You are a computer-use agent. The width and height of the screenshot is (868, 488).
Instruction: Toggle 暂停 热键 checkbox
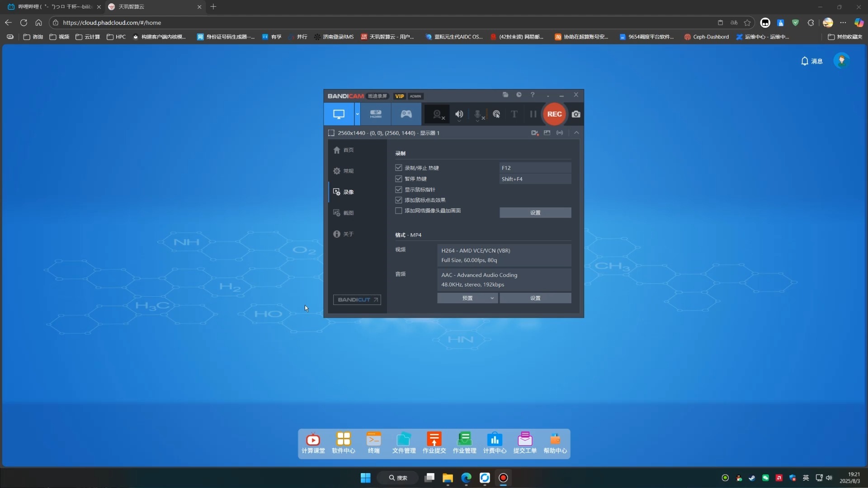(399, 179)
